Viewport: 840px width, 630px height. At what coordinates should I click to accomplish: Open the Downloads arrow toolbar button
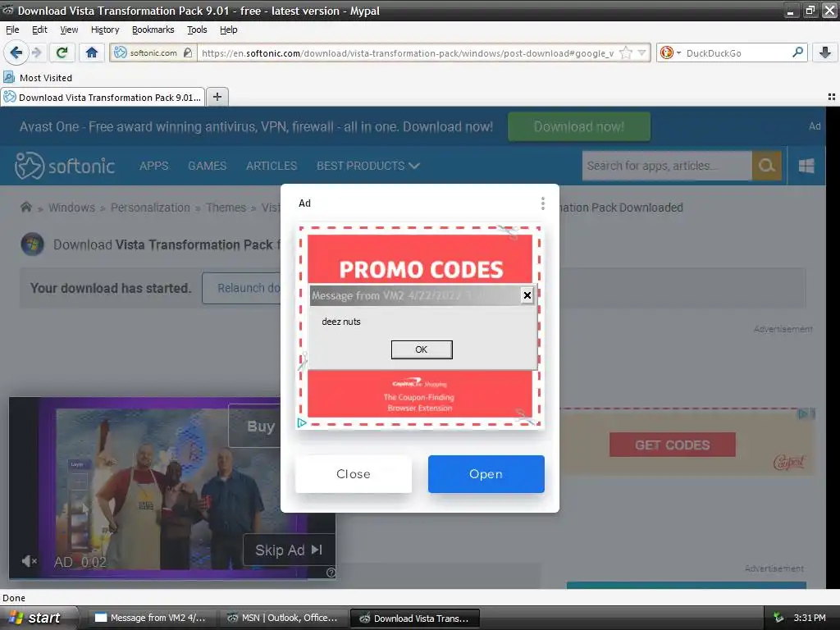[825, 52]
